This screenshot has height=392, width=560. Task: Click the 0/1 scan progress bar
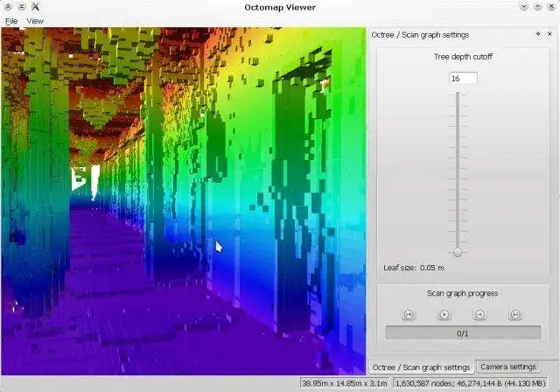[x=463, y=333]
